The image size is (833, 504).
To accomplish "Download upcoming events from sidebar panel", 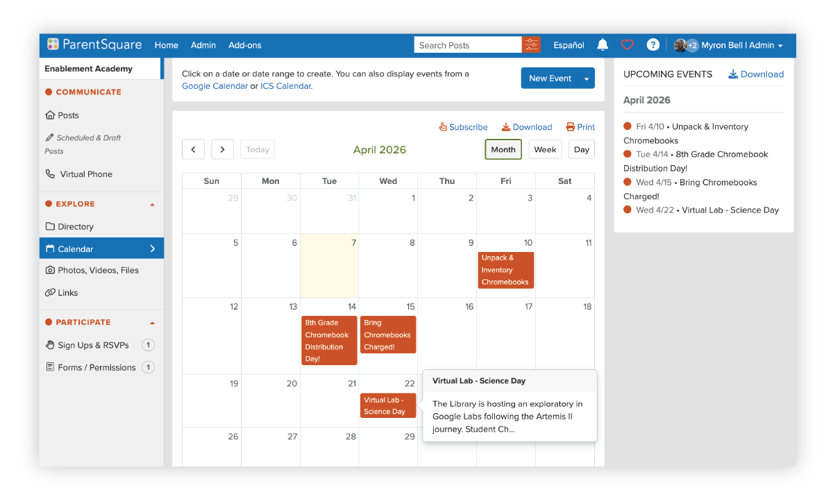I will pyautogui.click(x=755, y=74).
